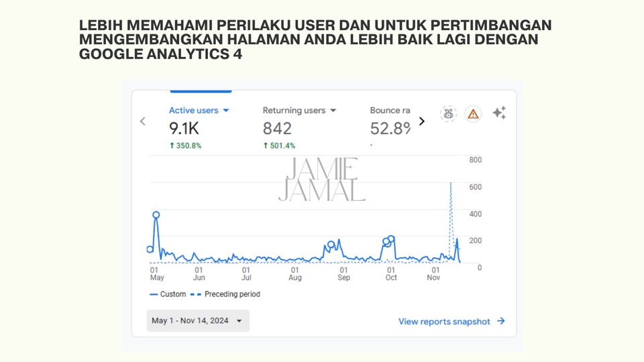The height and width of the screenshot is (362, 644).
Task: Show next metrics with right chevron
Action: point(422,122)
